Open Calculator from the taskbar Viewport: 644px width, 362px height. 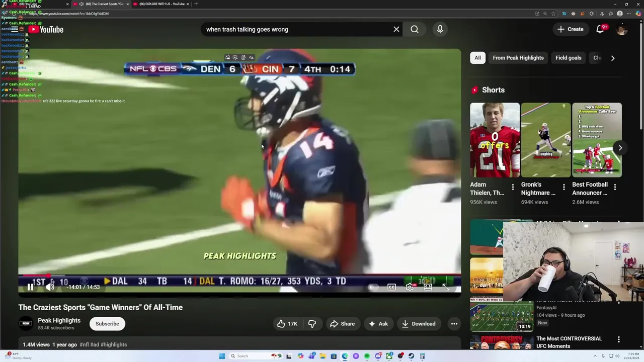tap(422, 356)
